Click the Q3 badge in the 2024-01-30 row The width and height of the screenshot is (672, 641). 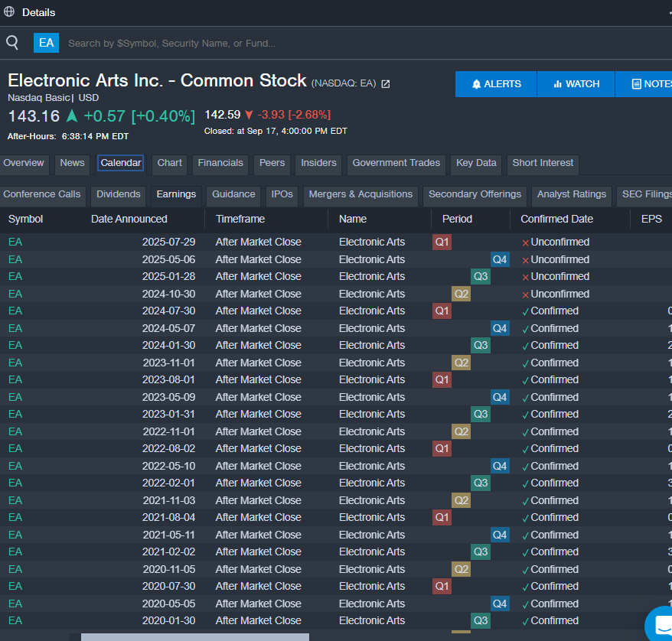point(481,345)
